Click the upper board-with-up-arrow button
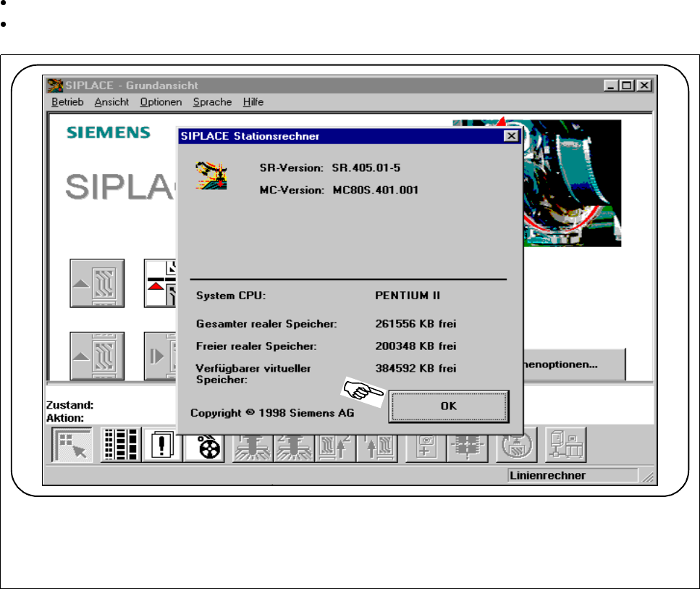Screen dimensions: 700x589 [97, 283]
